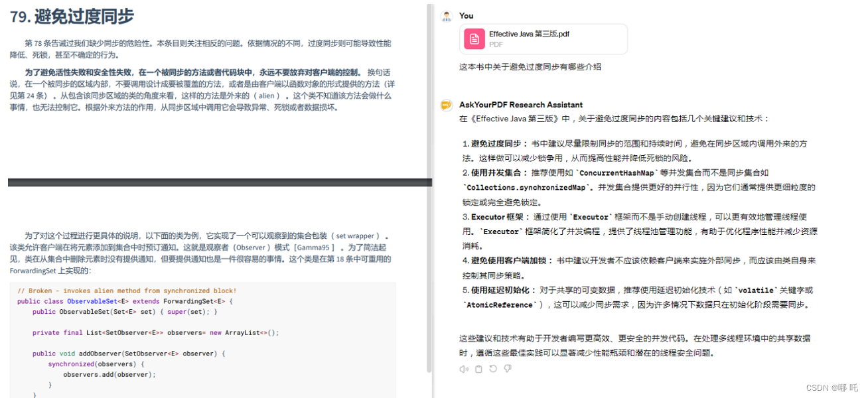
Task: Click the bold paragraph starting "为了避免活性失败和安全性失败"
Action: click(x=202, y=90)
